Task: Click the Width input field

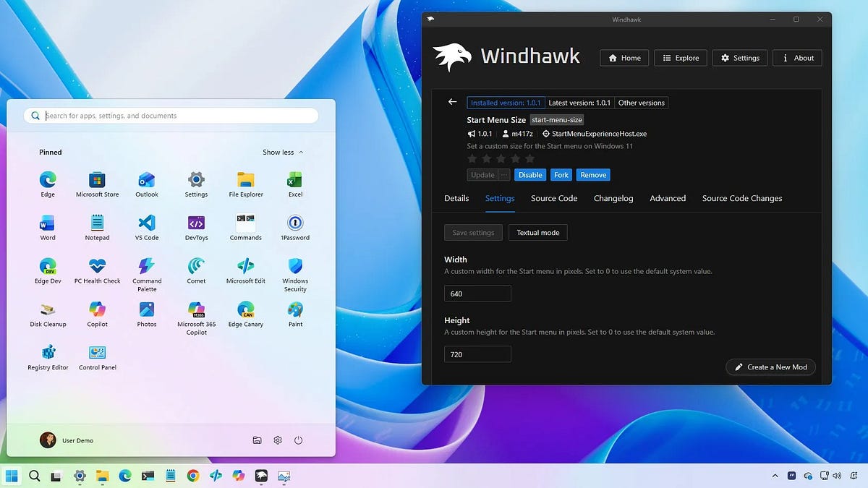Action: (x=477, y=294)
